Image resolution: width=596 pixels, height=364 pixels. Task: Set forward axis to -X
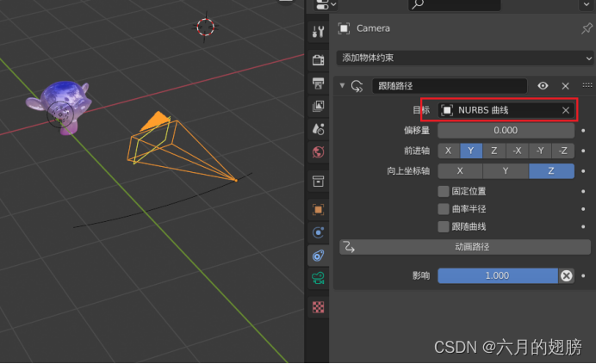pyautogui.click(x=518, y=151)
